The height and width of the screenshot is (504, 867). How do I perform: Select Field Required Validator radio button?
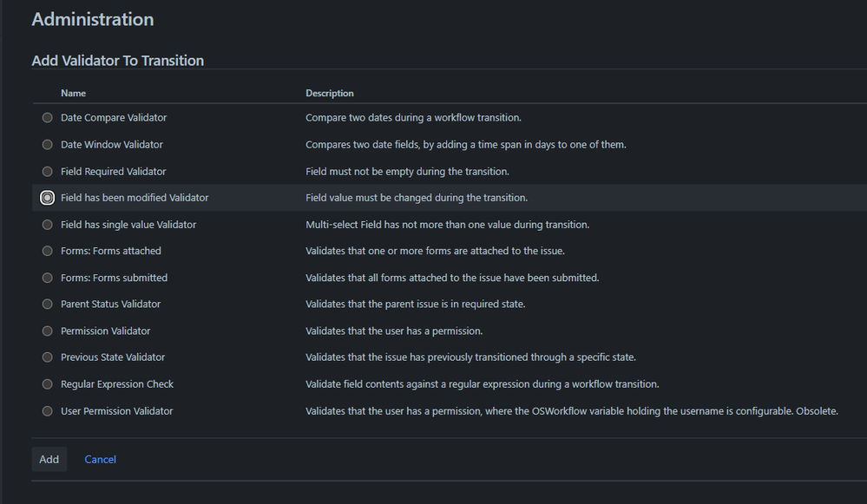(47, 172)
